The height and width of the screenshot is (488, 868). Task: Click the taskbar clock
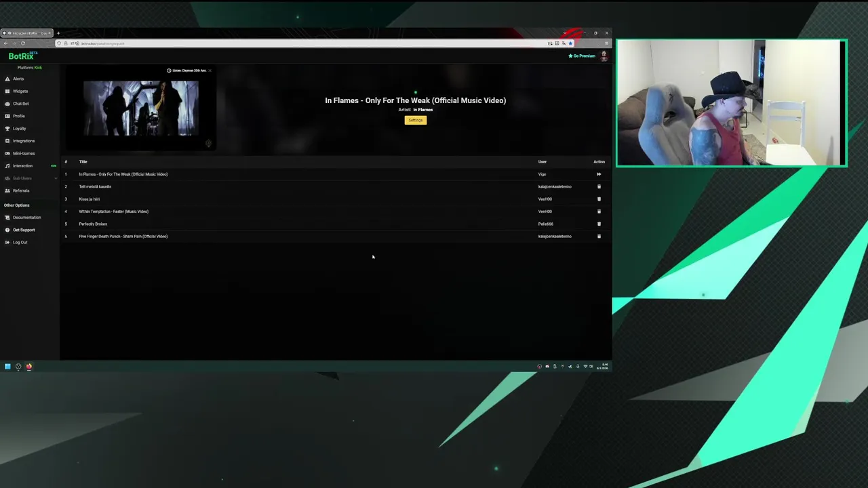603,367
